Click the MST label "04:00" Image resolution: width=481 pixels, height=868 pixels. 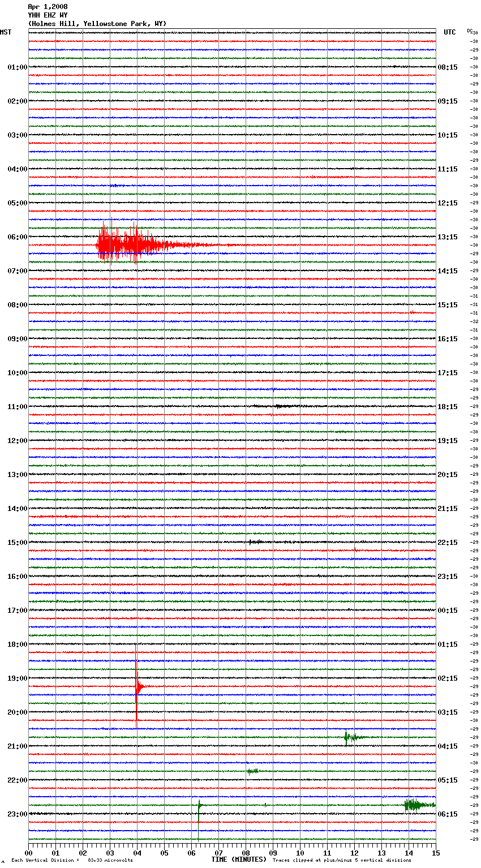tap(18, 169)
